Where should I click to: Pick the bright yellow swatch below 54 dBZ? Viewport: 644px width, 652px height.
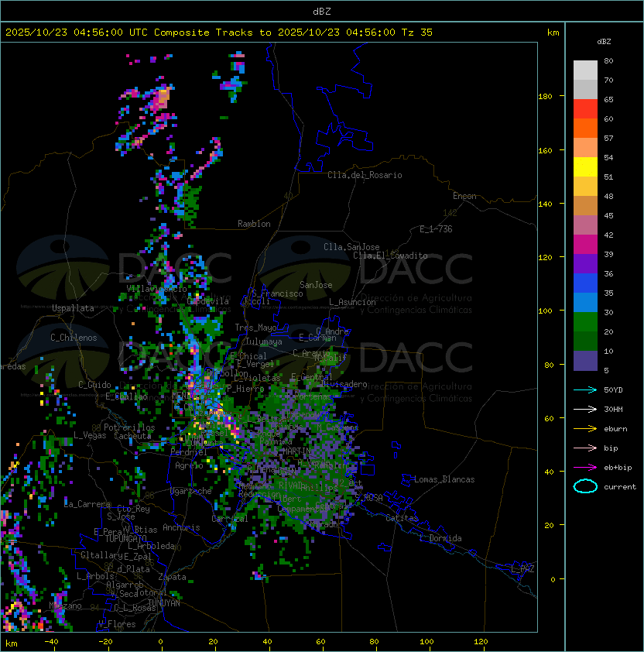pos(585,166)
